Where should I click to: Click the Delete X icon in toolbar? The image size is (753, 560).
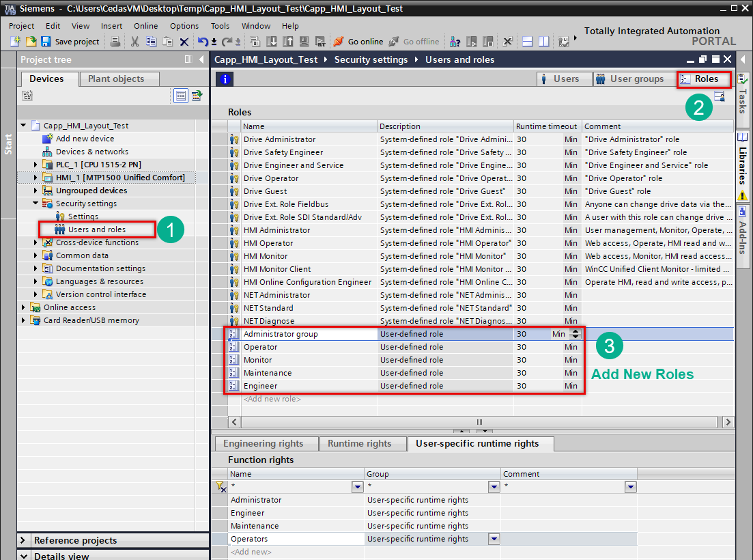pyautogui.click(x=184, y=42)
